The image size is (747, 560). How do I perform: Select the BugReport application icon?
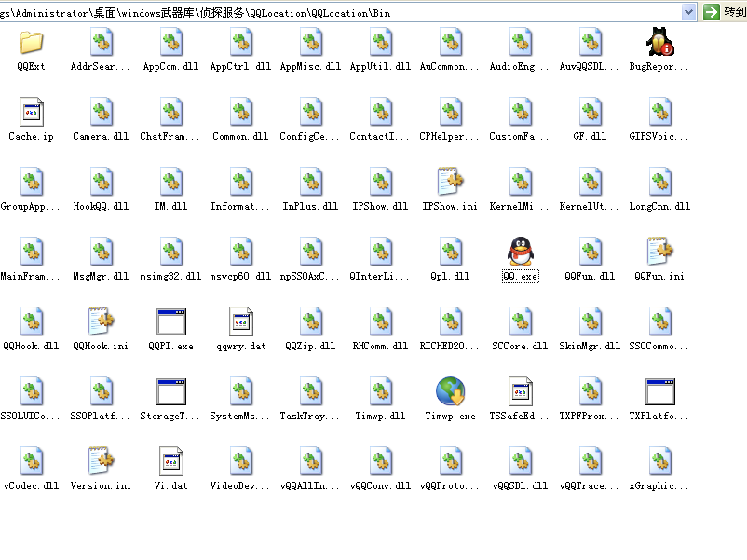pos(659,42)
